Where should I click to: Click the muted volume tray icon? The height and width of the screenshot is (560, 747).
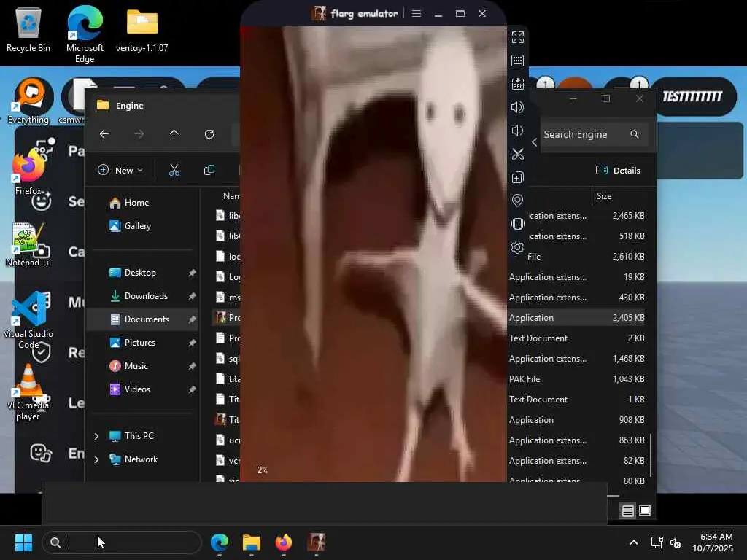pos(676,542)
